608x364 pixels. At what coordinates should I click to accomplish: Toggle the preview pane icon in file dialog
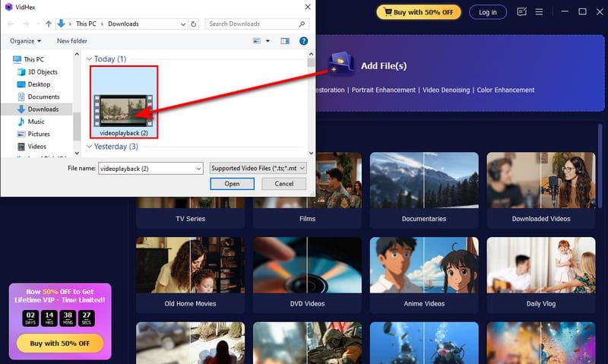[x=285, y=40]
